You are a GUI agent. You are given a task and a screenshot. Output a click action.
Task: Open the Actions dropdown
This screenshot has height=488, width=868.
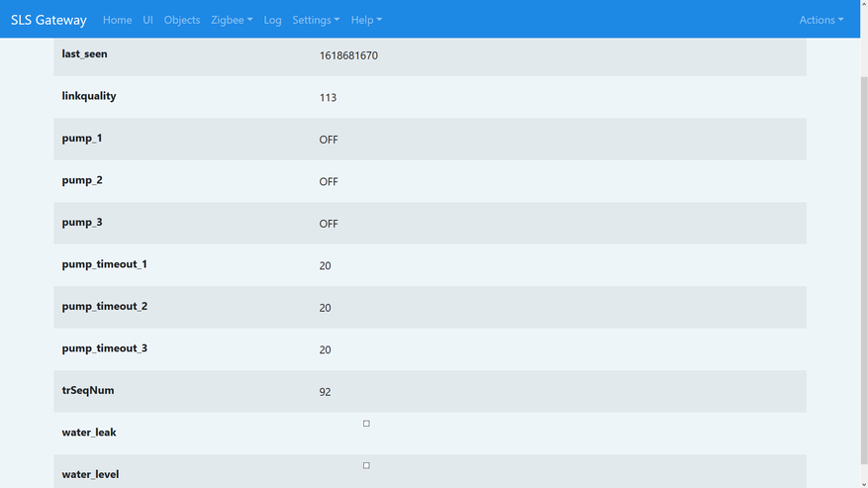point(820,20)
